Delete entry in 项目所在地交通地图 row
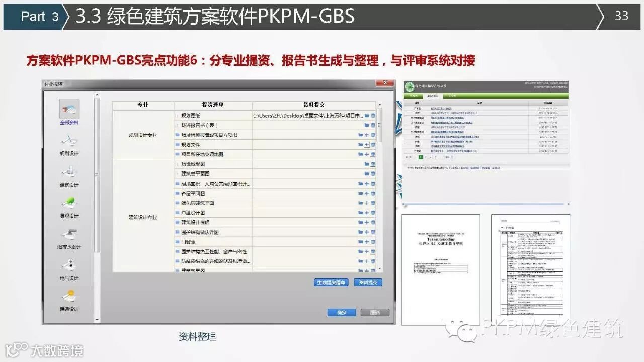This screenshot has width=644, height=362. 373,154
